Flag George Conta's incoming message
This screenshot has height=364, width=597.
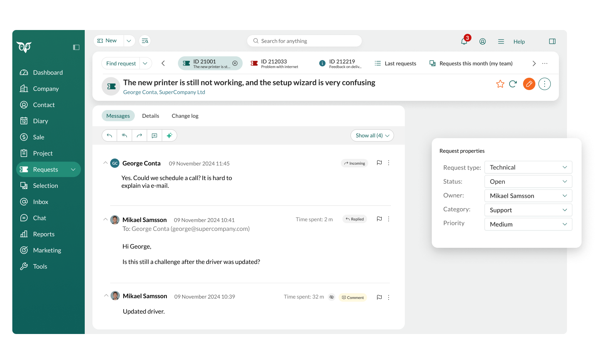[x=379, y=163]
